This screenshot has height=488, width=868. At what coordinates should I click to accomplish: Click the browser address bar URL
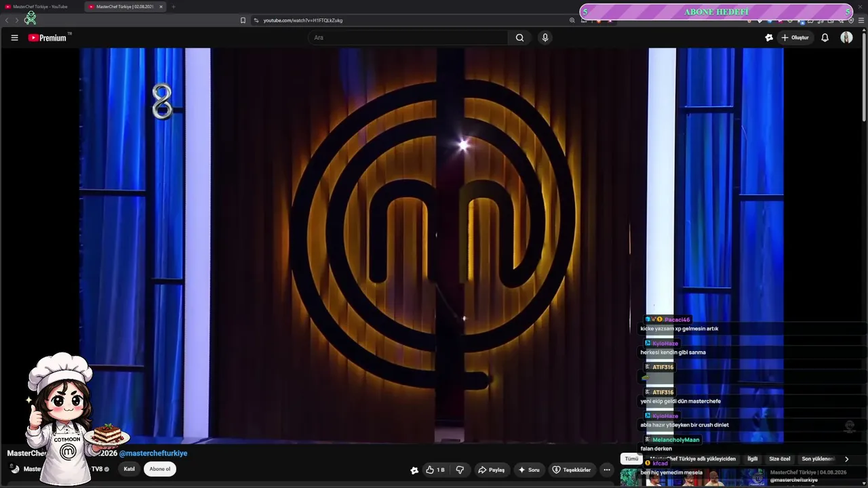click(x=303, y=20)
